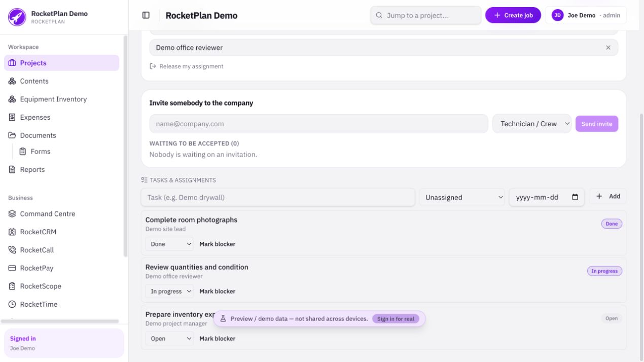
Task: Click the Equipment Inventory icon
Action: (12, 99)
